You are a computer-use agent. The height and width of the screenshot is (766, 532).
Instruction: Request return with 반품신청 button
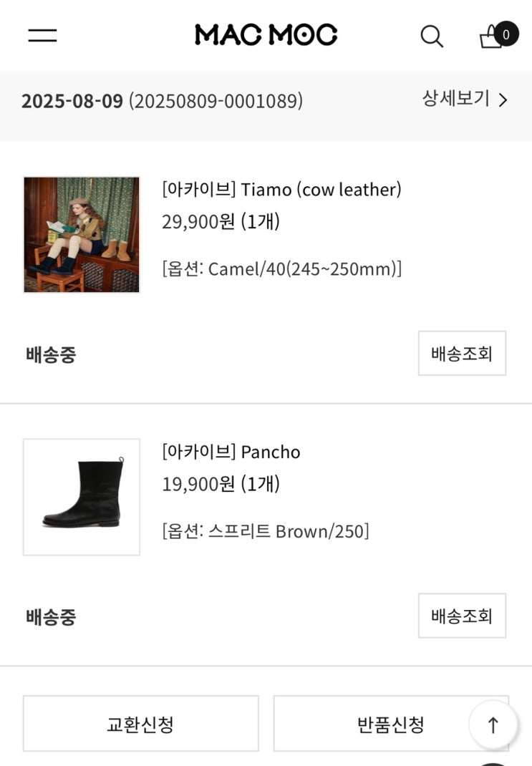pos(391,724)
